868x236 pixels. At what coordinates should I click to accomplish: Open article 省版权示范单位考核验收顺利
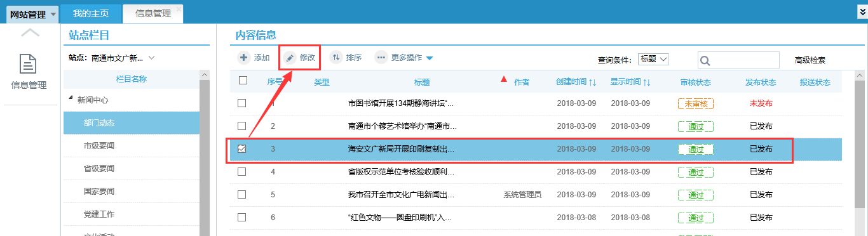coord(401,172)
